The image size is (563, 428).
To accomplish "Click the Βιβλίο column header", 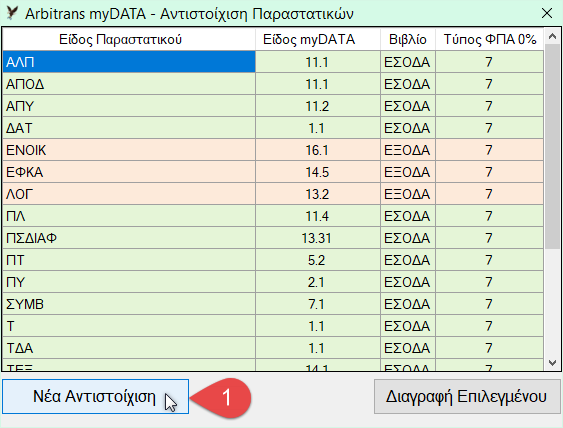I will pyautogui.click(x=408, y=39).
